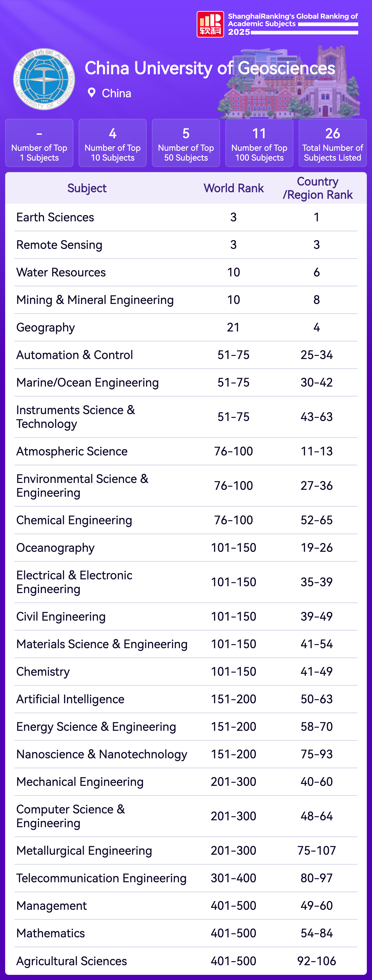Click the ShanghaiRanking red logo icon
The height and width of the screenshot is (980, 372).
210,24
